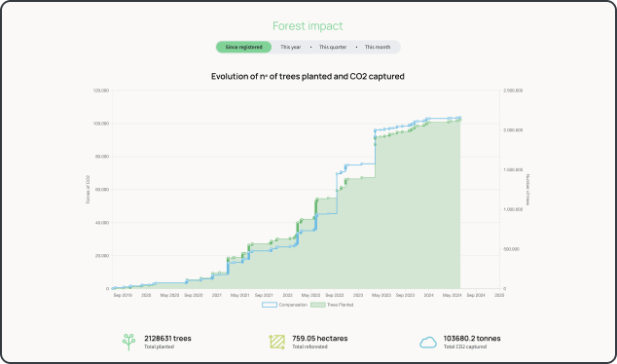Image resolution: width=617 pixels, height=364 pixels.
Task: Switch to This year tab
Action: pyautogui.click(x=290, y=47)
